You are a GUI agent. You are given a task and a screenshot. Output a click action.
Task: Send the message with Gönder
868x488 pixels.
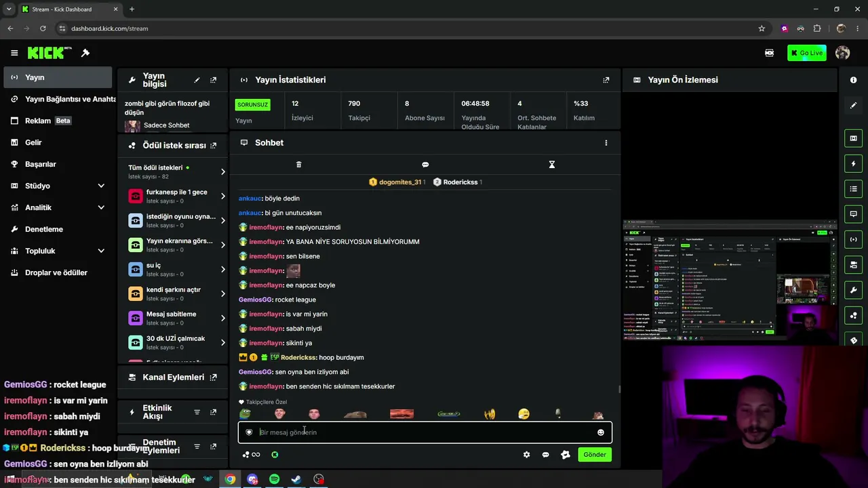[x=595, y=455]
